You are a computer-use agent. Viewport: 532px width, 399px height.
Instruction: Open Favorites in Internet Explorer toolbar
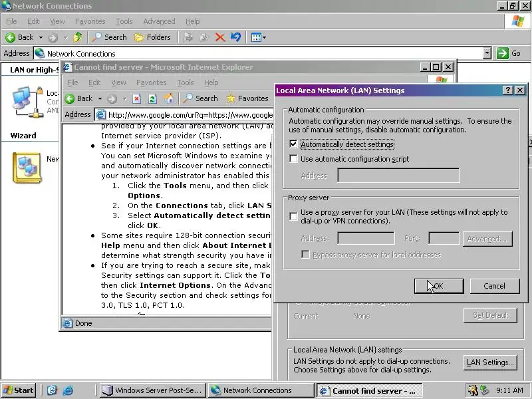pos(247,98)
